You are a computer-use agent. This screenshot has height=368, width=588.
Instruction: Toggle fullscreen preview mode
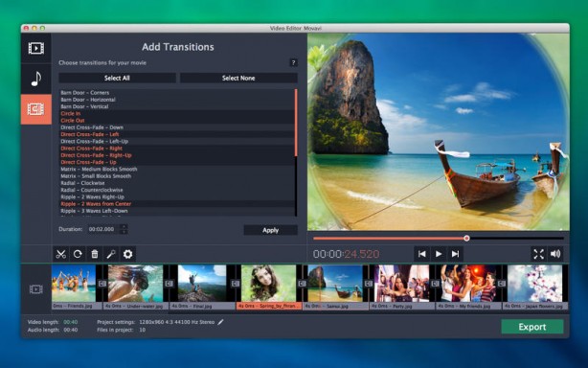click(x=538, y=254)
